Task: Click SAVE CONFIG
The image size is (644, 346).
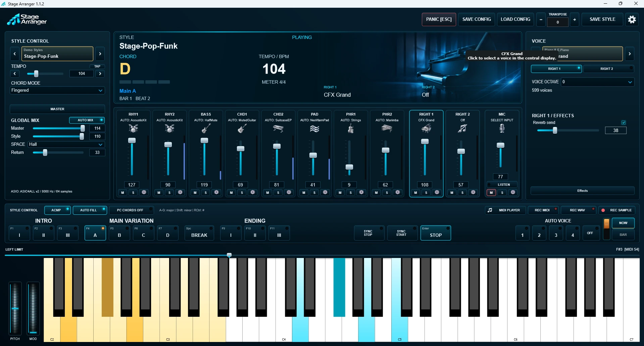Action: pos(477,19)
